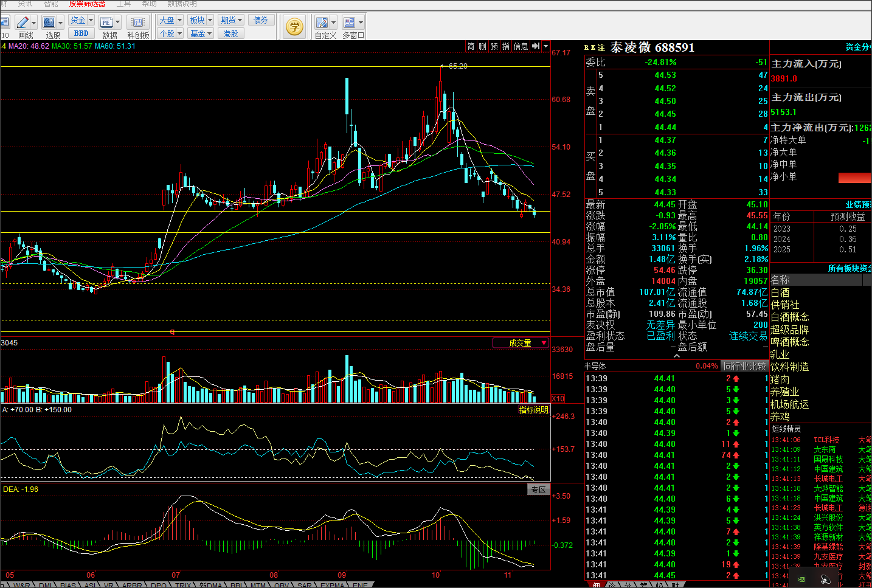The height and width of the screenshot is (588, 872).
Task: Toggle the 预 forecast display button
Action: click(494, 46)
